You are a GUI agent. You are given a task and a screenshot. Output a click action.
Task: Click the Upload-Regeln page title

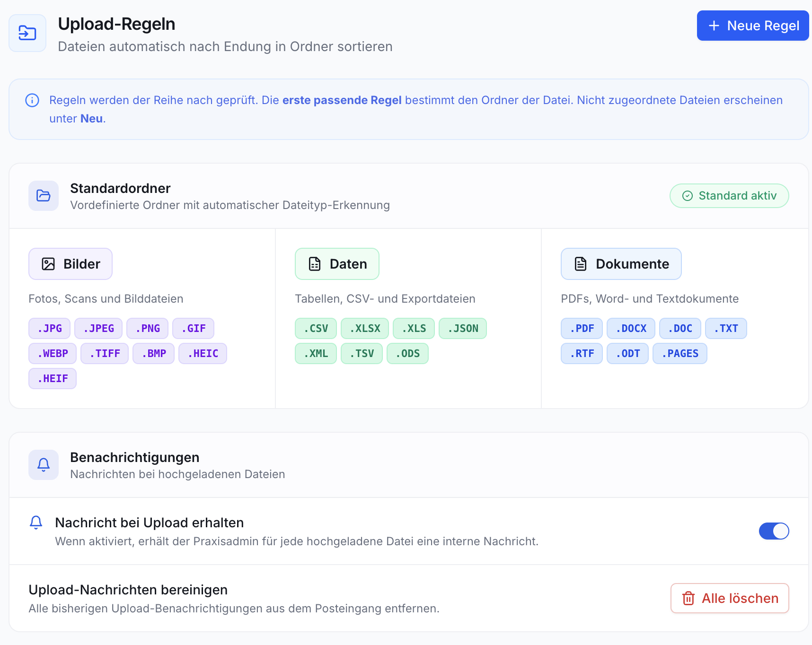pyautogui.click(x=116, y=24)
